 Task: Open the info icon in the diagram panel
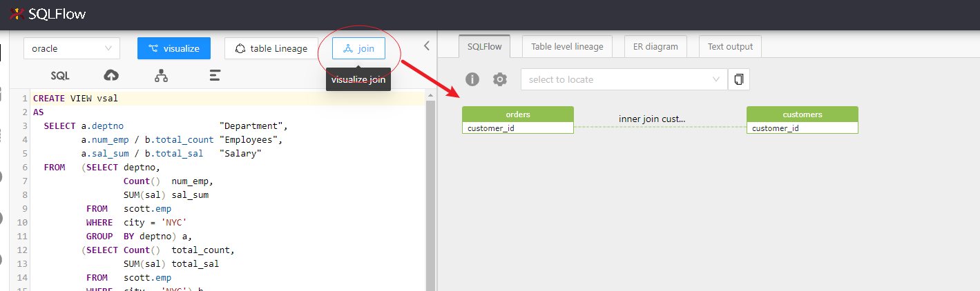click(x=472, y=79)
